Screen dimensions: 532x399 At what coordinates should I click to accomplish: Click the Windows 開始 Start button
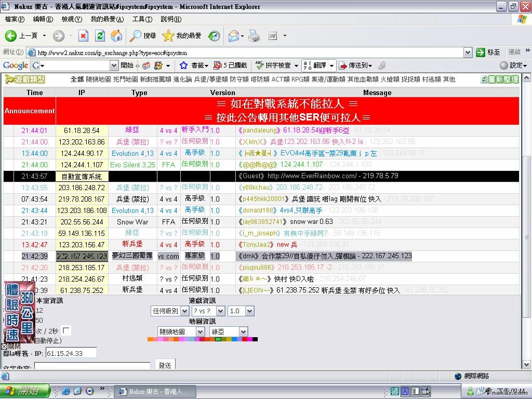point(25,391)
